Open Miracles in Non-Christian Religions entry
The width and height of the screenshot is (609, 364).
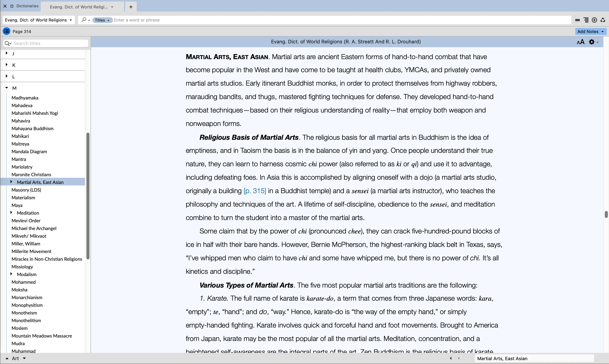pos(47,259)
